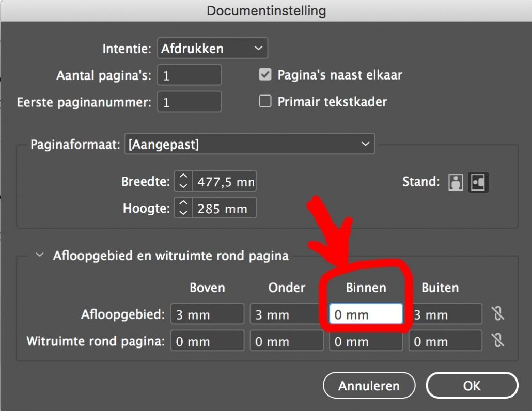Click the Afloopgebied Binnen field
The height and width of the screenshot is (411, 532).
(366, 314)
